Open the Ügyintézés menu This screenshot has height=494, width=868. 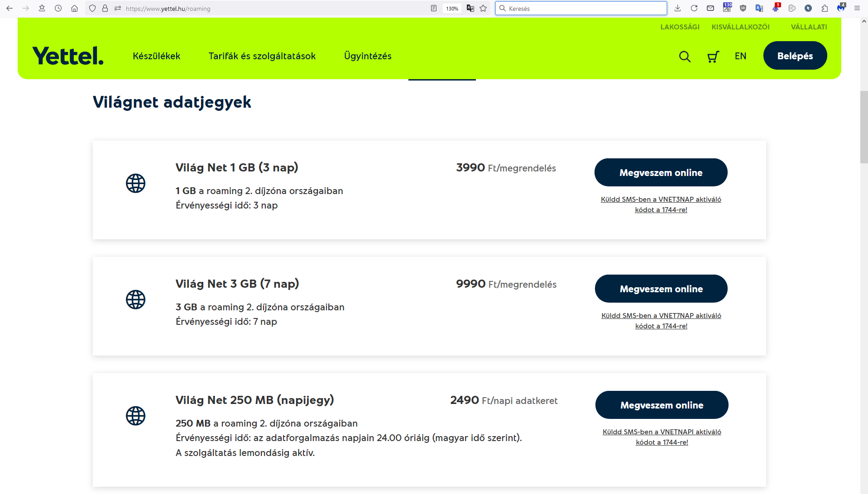(x=368, y=56)
